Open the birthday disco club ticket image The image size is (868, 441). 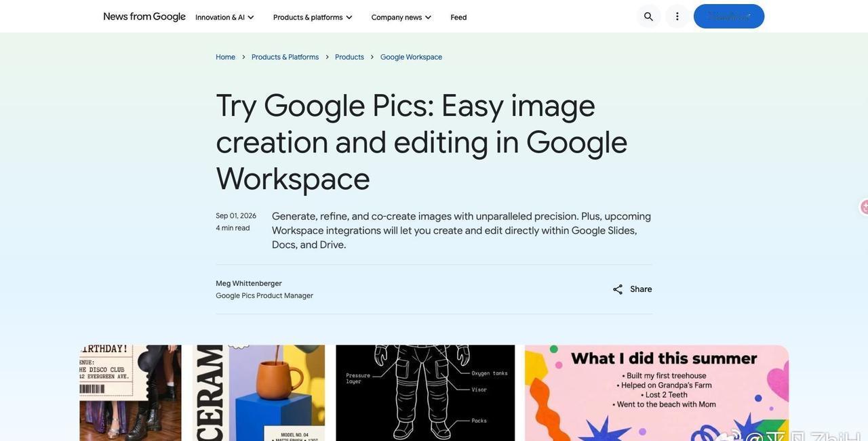tap(130, 393)
